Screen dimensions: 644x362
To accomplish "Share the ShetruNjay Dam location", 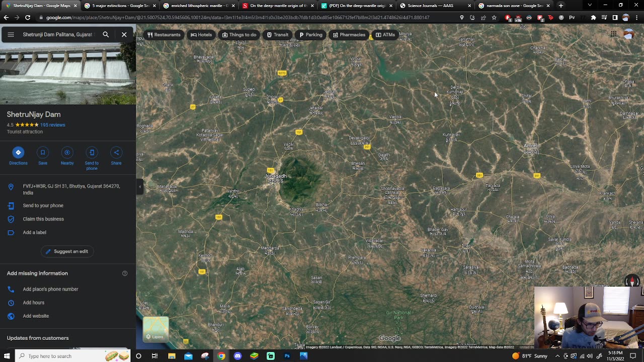I will pyautogui.click(x=116, y=156).
